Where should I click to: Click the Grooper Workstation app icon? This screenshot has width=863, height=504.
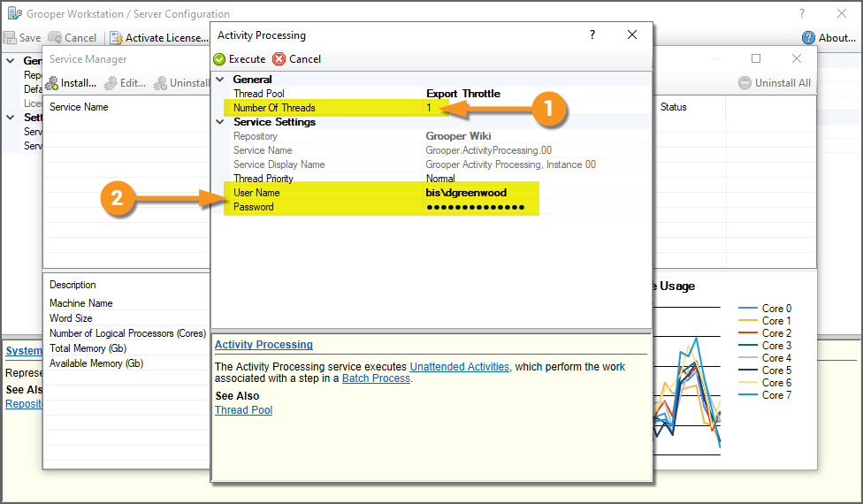15,13
